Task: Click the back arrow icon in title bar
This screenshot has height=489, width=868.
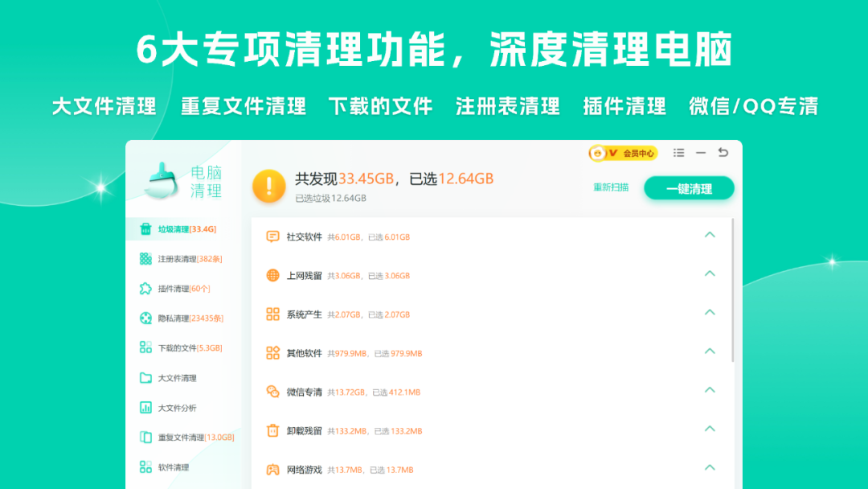Action: click(x=723, y=152)
